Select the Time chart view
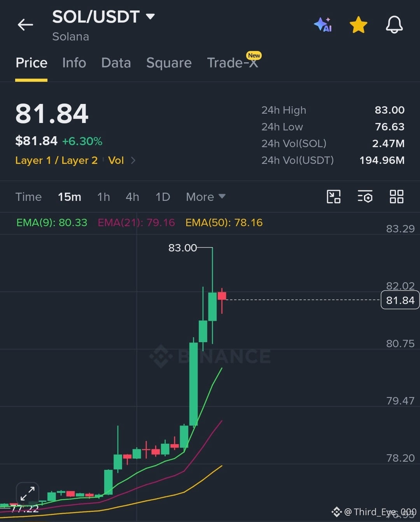The height and width of the screenshot is (522, 420). [28, 197]
